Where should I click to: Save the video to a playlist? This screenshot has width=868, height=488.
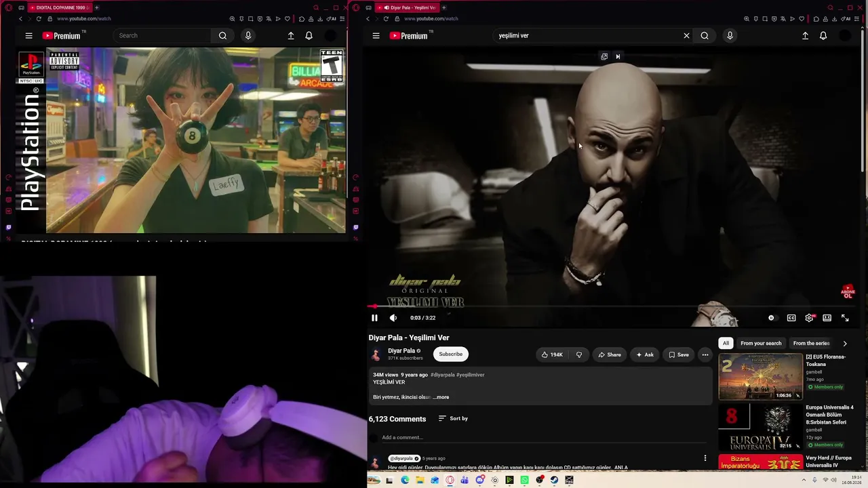click(x=678, y=354)
